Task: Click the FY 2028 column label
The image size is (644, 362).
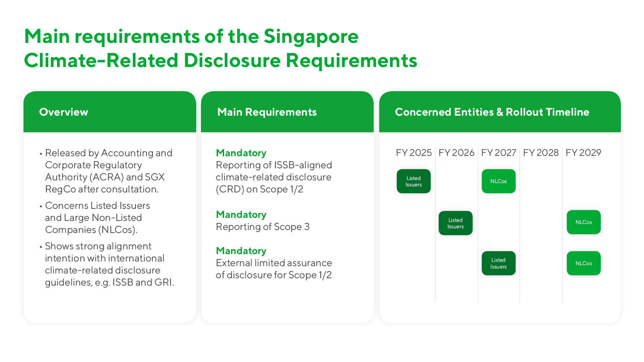Action: pyautogui.click(x=541, y=153)
